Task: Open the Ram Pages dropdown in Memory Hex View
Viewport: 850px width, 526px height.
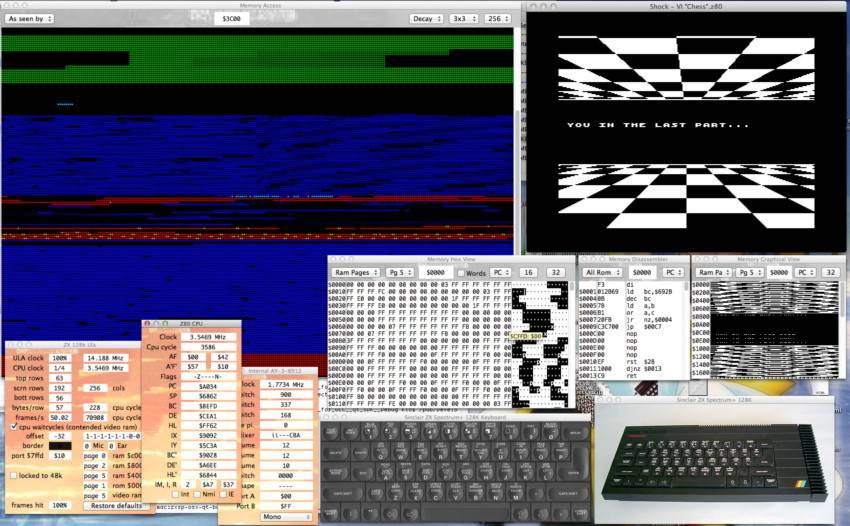Action: [x=356, y=272]
